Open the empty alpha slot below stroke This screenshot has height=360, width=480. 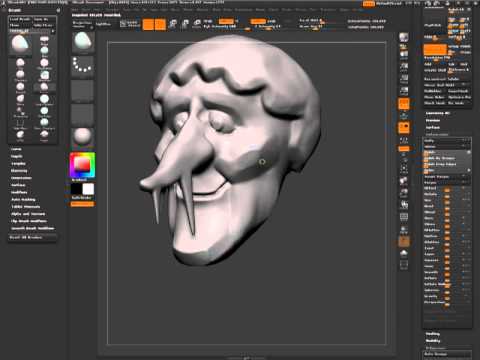tap(83, 90)
